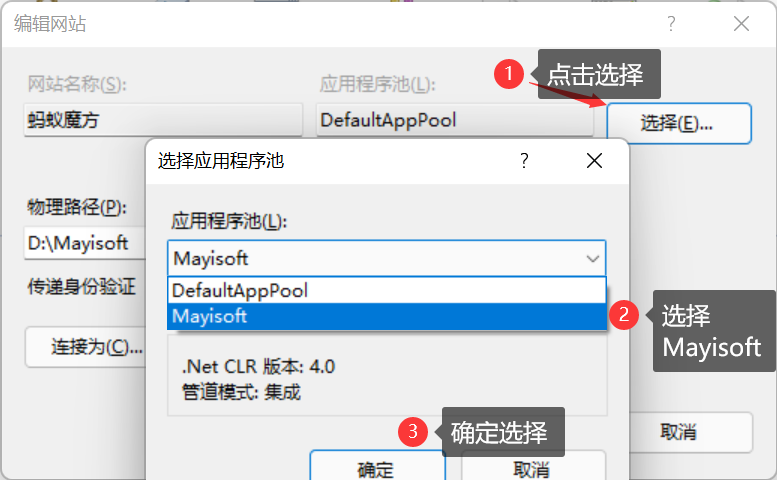Close the 选择应用程序池 dialog
Screen dimensions: 777x480
(594, 160)
